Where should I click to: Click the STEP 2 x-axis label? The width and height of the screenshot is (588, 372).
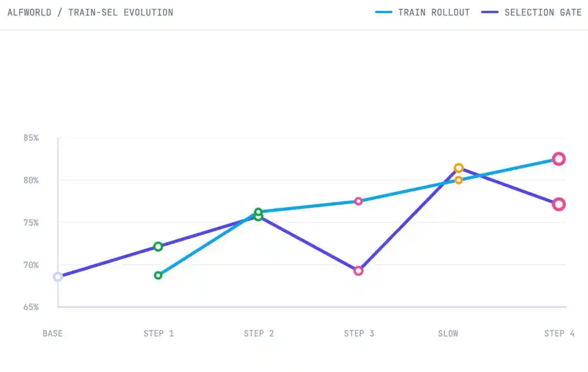[259, 333]
